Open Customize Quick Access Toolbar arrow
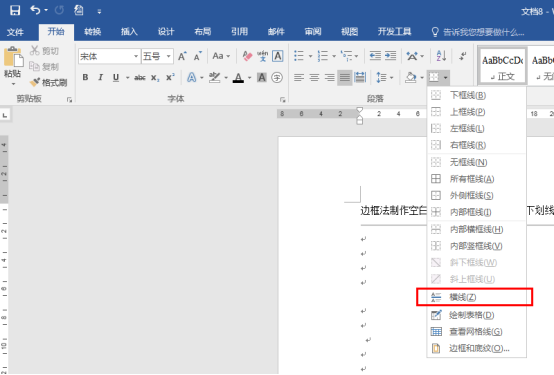 tap(99, 12)
